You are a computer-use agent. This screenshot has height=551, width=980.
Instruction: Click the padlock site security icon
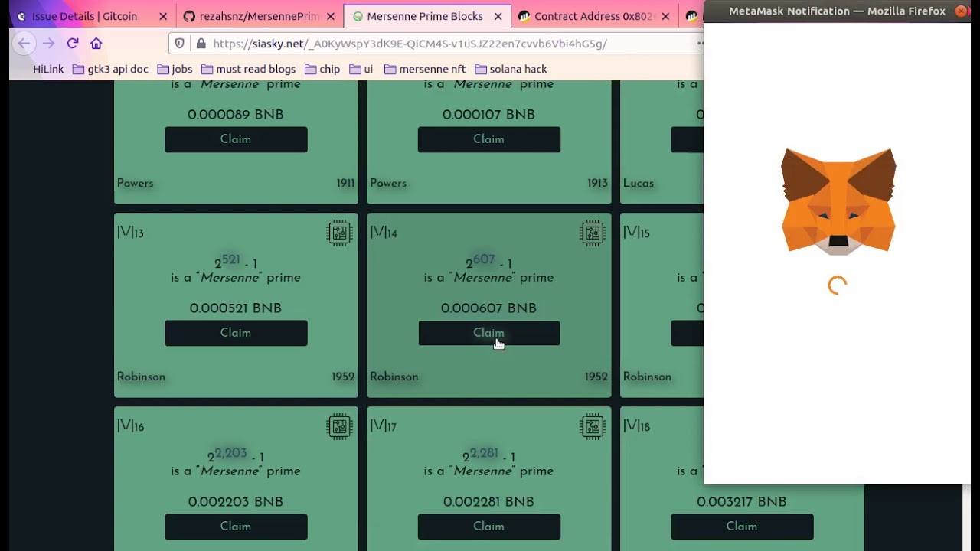[x=201, y=44]
